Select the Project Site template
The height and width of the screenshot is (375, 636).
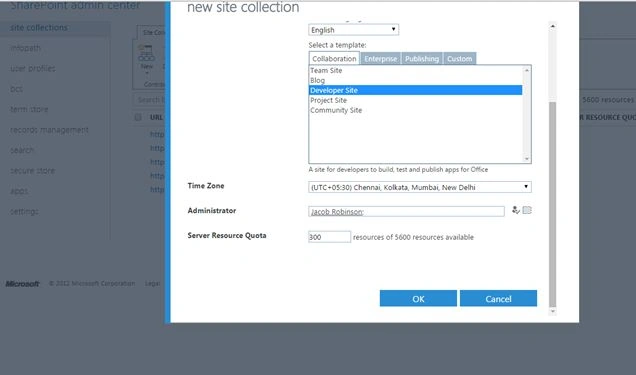point(415,100)
